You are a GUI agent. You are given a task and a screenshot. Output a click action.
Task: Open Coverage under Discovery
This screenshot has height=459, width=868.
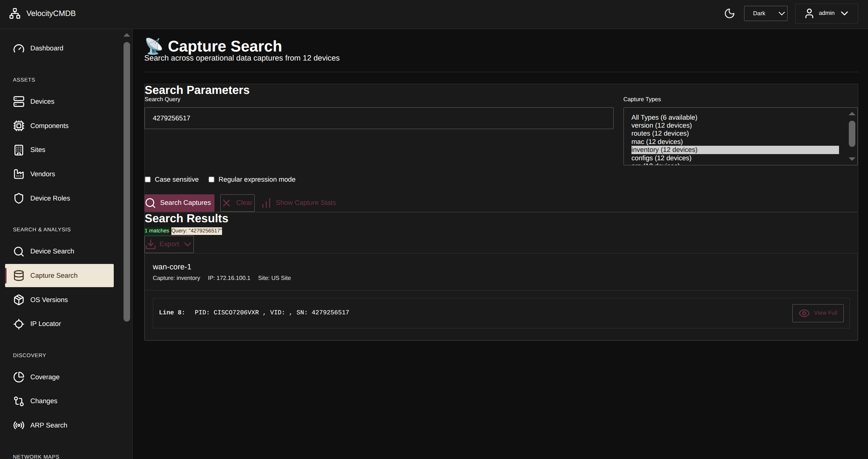coord(59,377)
